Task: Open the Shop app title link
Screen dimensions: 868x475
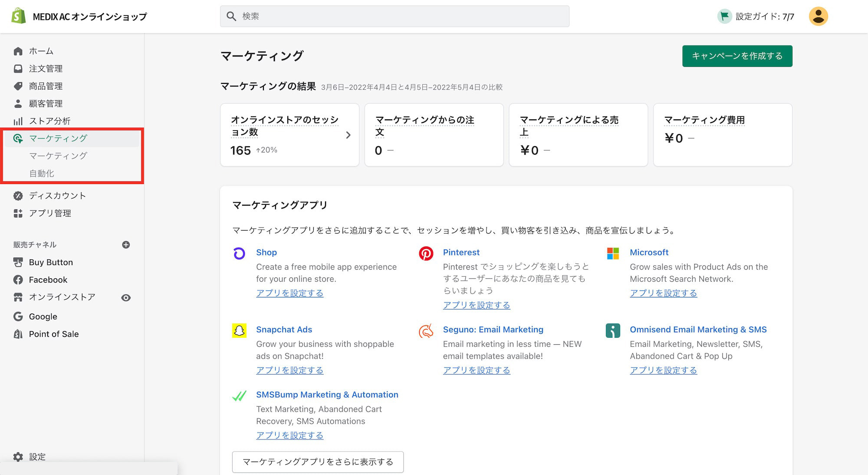Action: pyautogui.click(x=266, y=252)
